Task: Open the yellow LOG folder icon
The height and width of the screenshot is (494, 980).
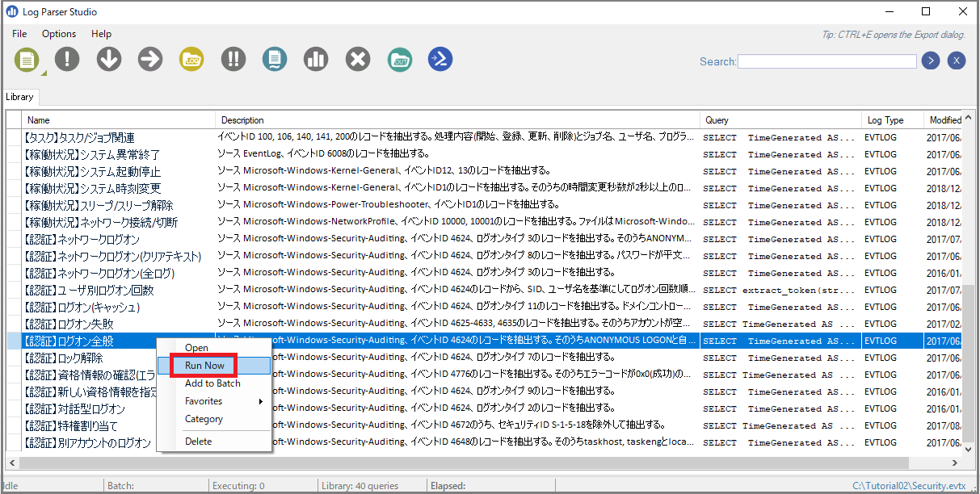Action: click(x=191, y=60)
